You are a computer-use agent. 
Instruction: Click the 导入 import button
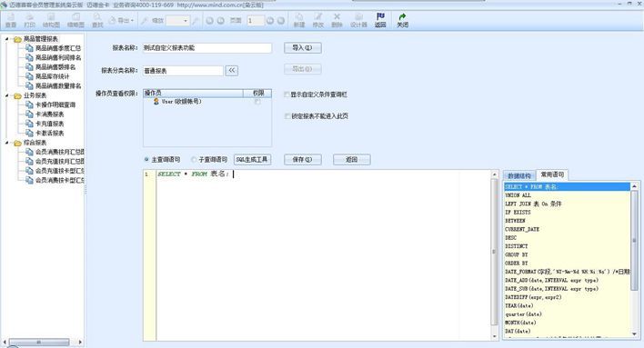coord(302,48)
